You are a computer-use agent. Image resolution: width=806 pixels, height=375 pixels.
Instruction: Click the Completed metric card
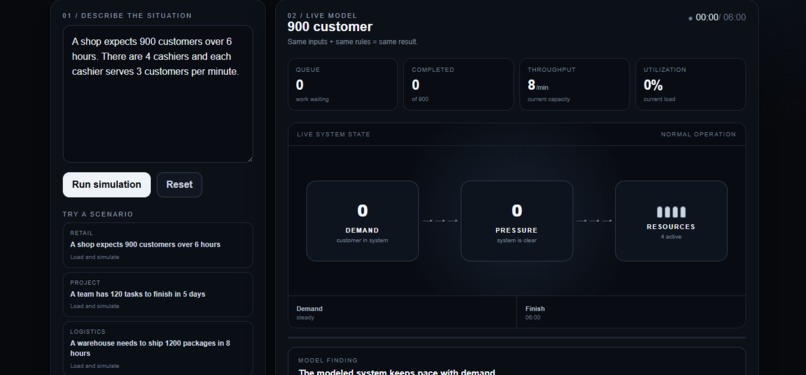(x=459, y=84)
